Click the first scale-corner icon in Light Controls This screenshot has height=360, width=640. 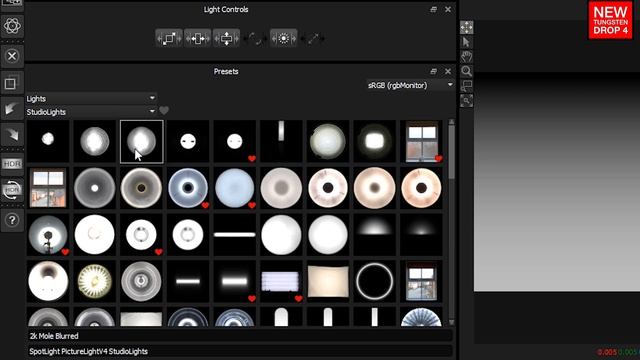(x=169, y=38)
